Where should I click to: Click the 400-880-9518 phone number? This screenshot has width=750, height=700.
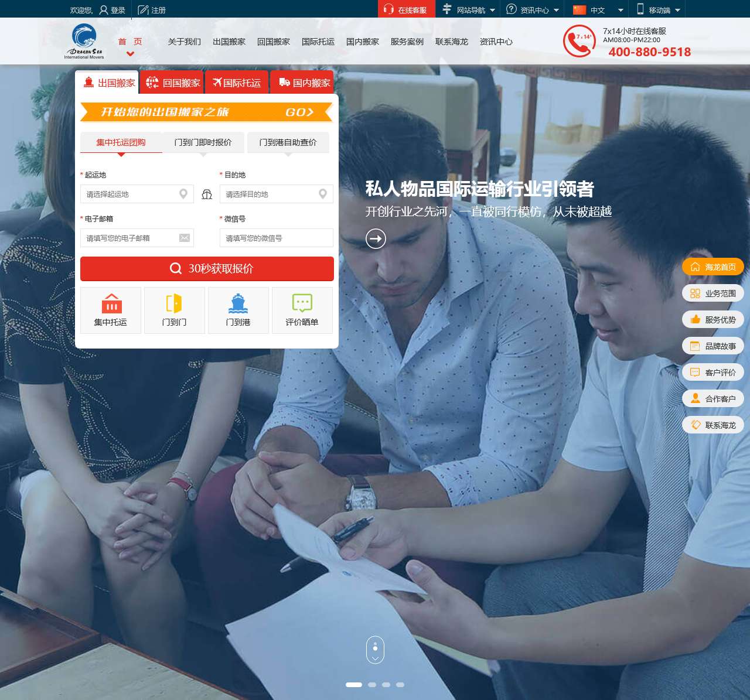coord(650,52)
